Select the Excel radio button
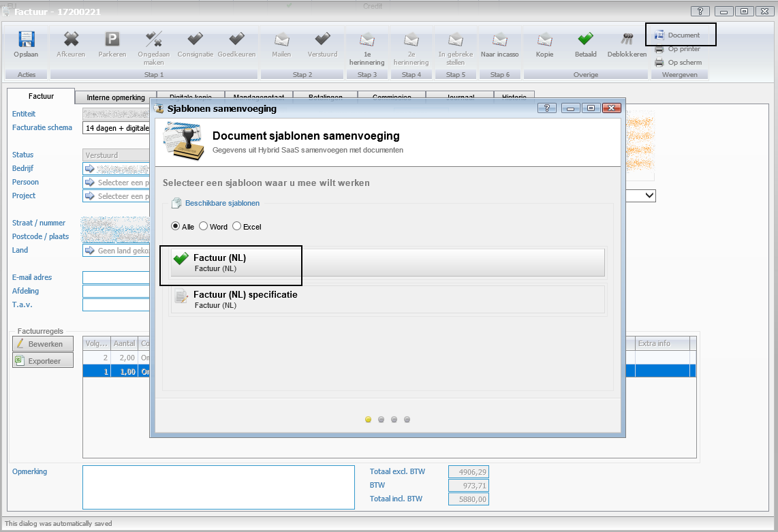Image resolution: width=778 pixels, height=532 pixels. tap(237, 226)
